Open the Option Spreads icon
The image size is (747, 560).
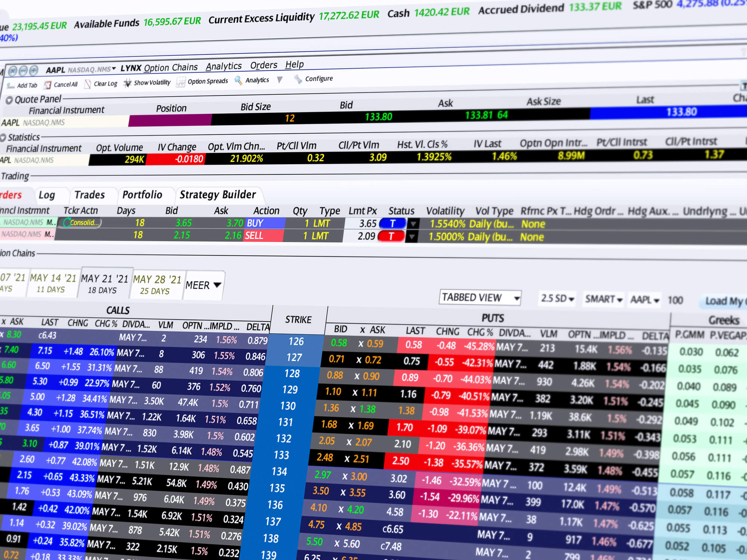[x=181, y=82]
